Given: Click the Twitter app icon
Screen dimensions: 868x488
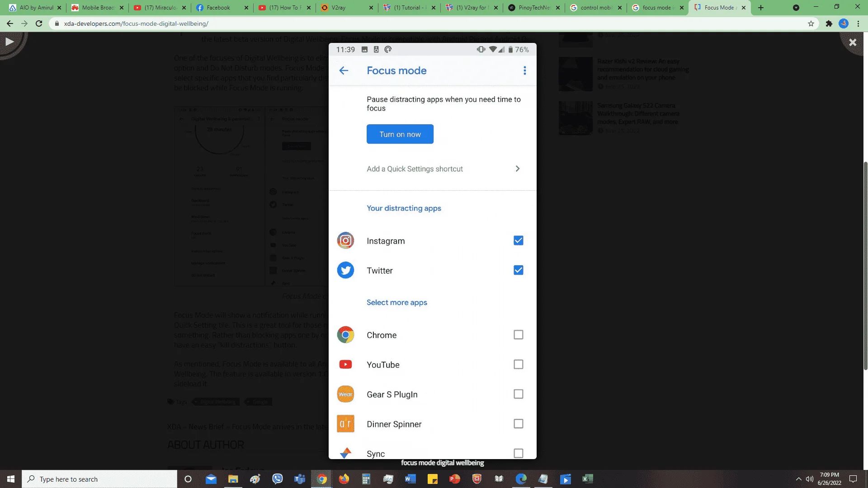Looking at the screenshot, I should 345,270.
